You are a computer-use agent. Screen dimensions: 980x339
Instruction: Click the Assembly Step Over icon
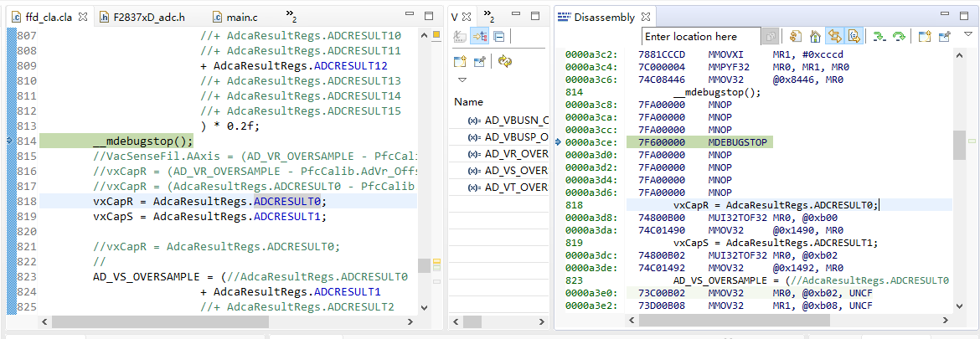pyautogui.click(x=900, y=36)
